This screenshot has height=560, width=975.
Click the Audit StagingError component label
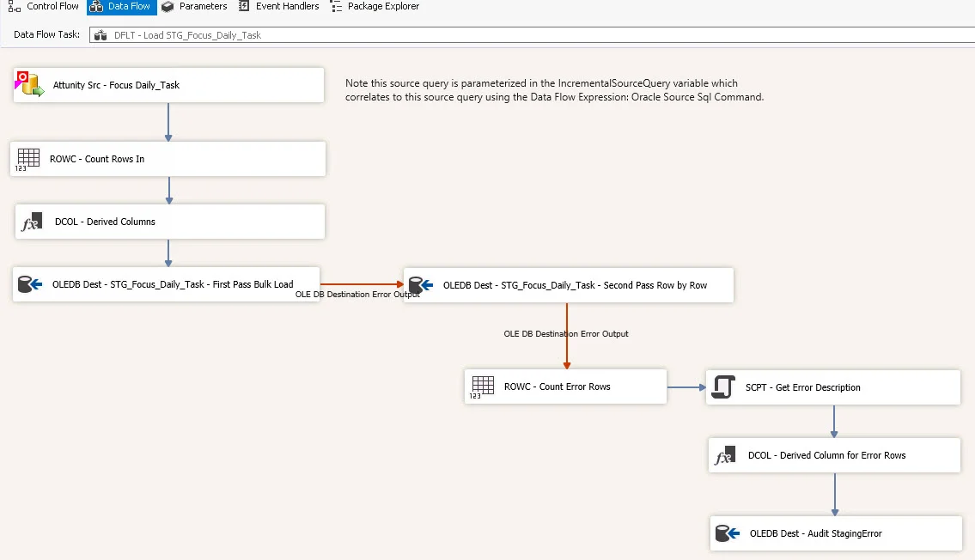[x=816, y=533]
